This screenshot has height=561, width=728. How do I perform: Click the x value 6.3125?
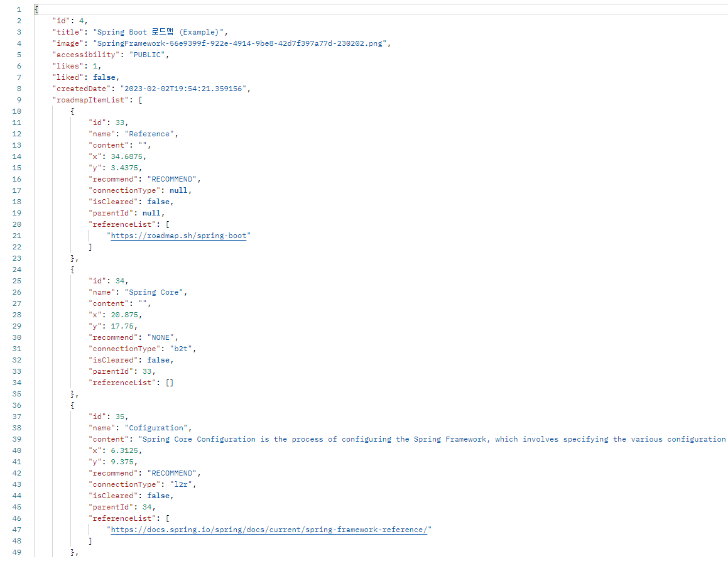click(124, 450)
